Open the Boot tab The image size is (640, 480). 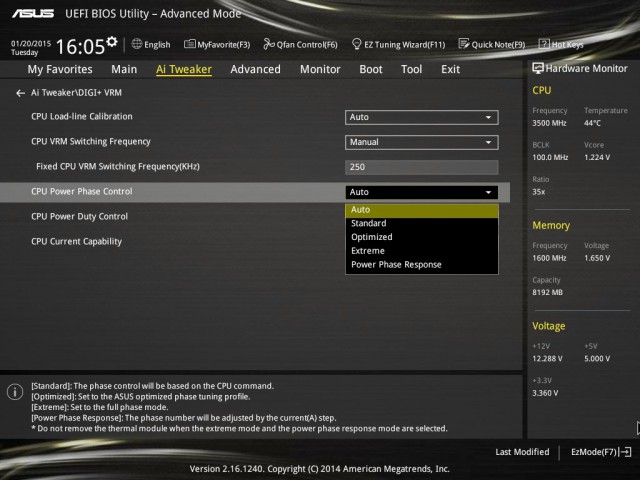point(371,69)
